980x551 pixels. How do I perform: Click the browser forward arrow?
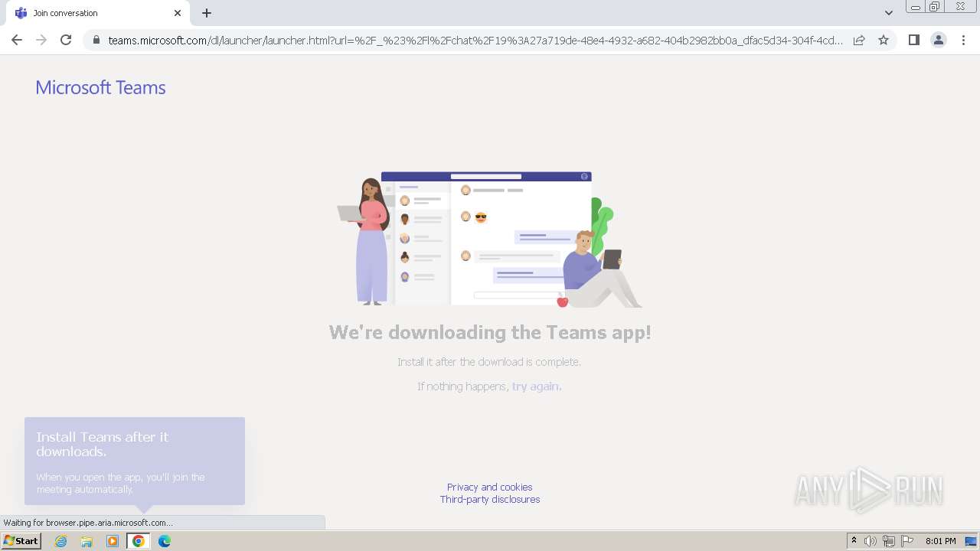point(41,40)
